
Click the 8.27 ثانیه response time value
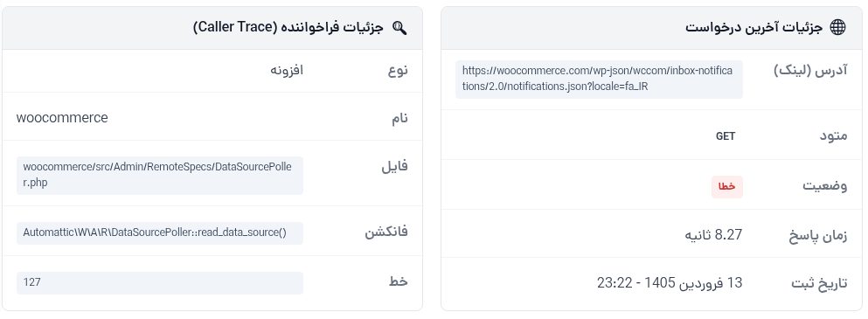713,235
